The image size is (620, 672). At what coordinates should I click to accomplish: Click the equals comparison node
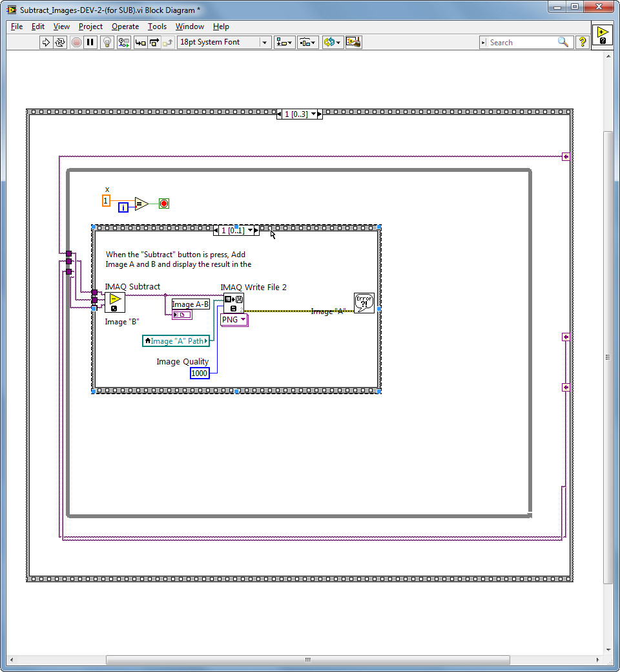click(141, 204)
